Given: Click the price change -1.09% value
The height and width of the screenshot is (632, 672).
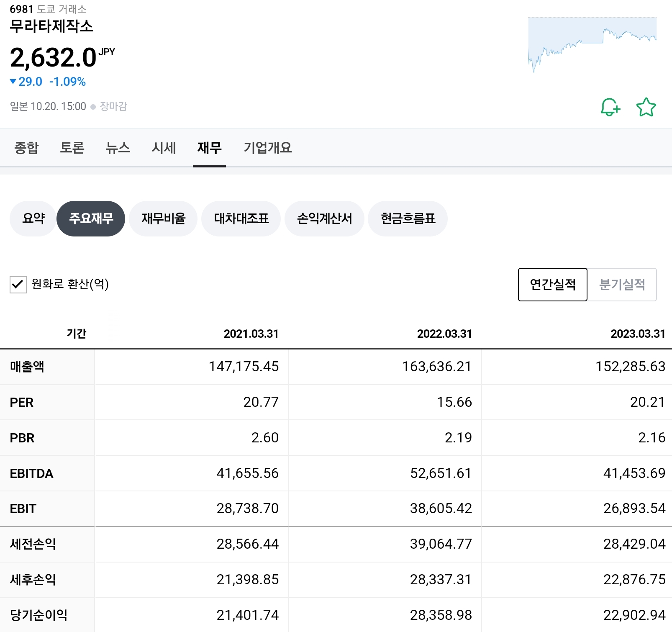Looking at the screenshot, I should (67, 82).
